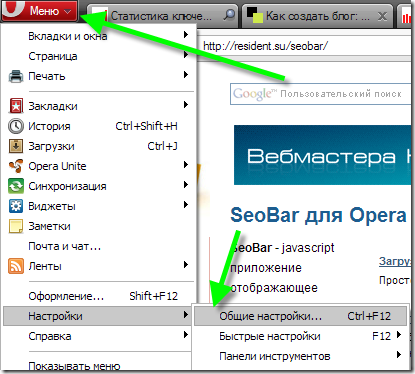This screenshot has height=374, width=415.
Task: Expand the Печать submenu arrow
Action: pyautogui.click(x=186, y=75)
